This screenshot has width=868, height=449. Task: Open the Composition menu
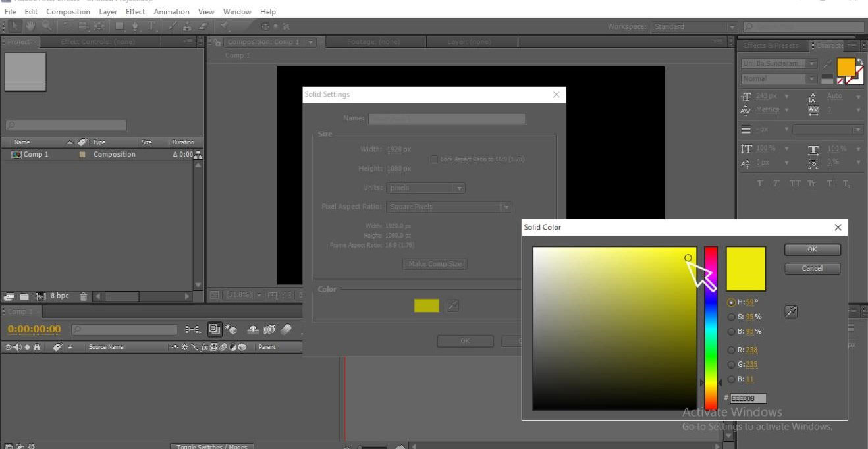tap(68, 11)
